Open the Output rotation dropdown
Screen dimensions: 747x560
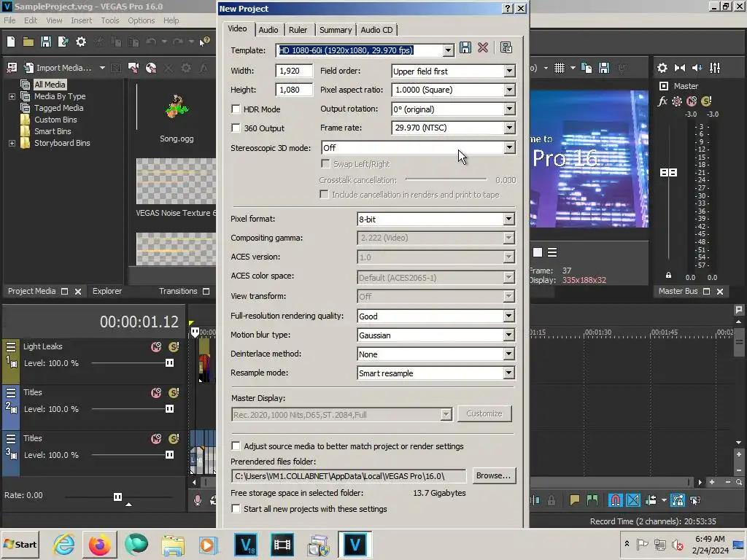pyautogui.click(x=509, y=109)
